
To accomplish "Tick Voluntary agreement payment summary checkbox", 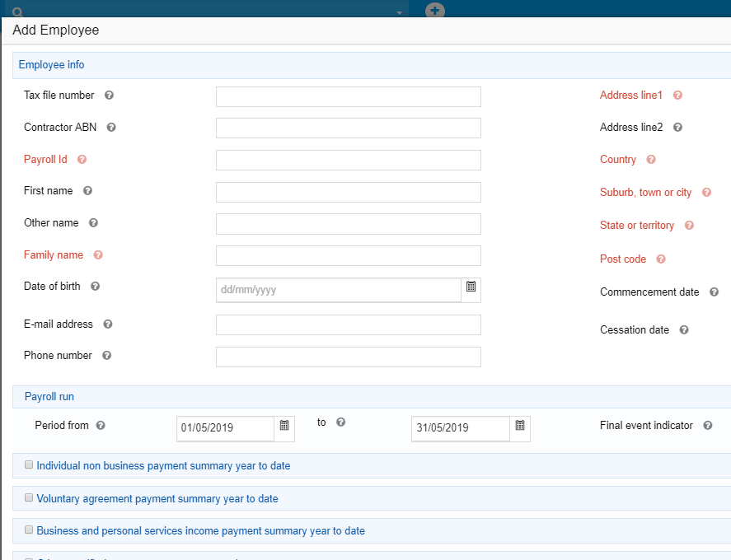I will point(29,498).
